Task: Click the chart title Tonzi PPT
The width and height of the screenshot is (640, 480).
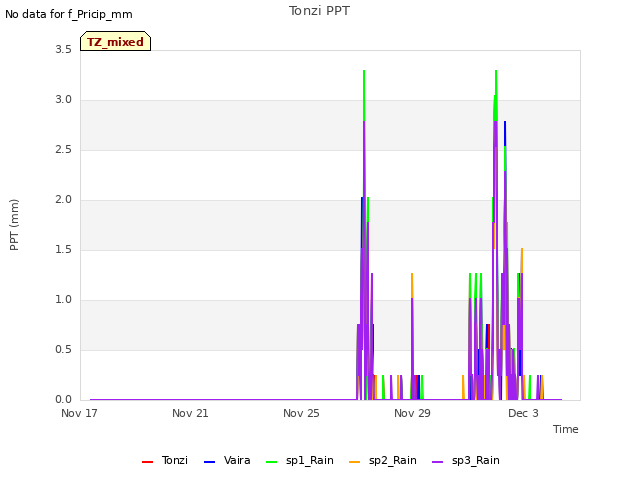Action: [x=319, y=11]
